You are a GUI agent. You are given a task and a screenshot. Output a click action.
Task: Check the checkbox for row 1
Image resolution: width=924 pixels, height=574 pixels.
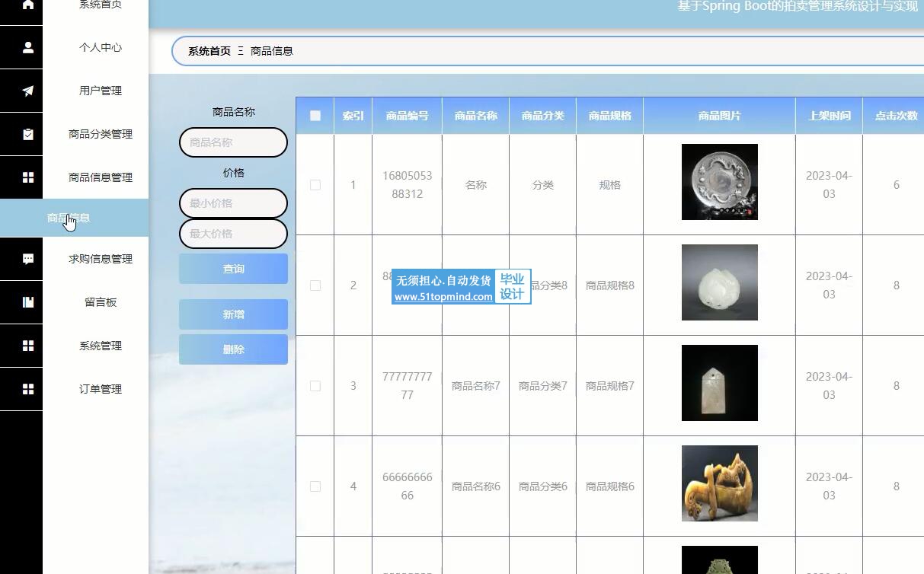(x=315, y=185)
